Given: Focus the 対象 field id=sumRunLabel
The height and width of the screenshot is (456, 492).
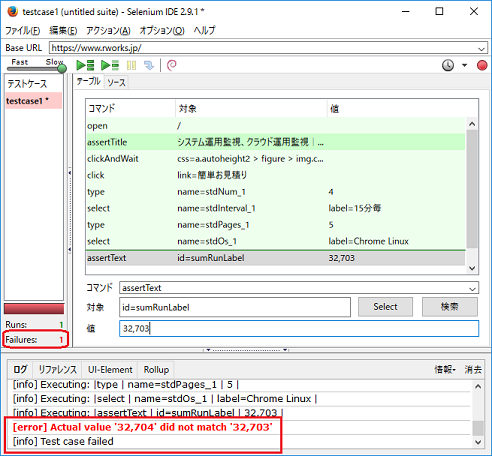Looking at the screenshot, I should coord(235,307).
